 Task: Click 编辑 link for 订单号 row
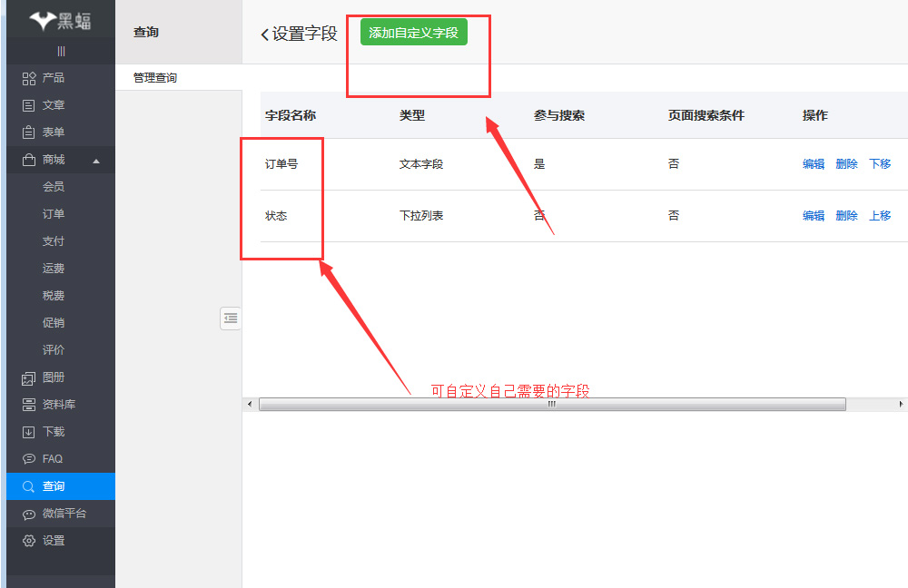(x=814, y=164)
